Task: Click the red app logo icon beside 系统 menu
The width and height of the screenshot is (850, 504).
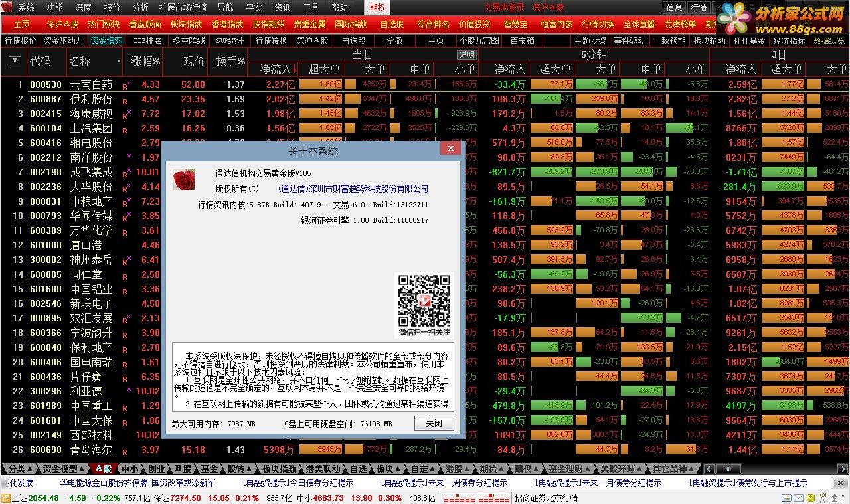Action: tap(8, 7)
